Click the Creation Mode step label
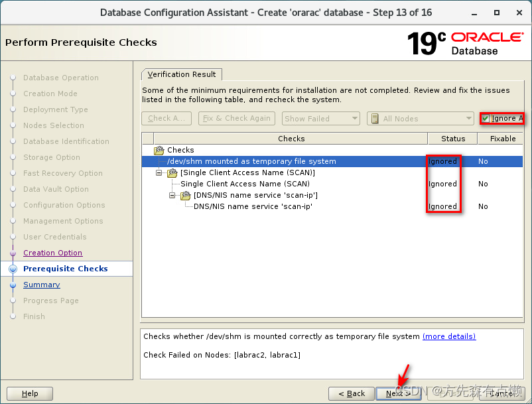This screenshot has width=532, height=404. tap(50, 94)
